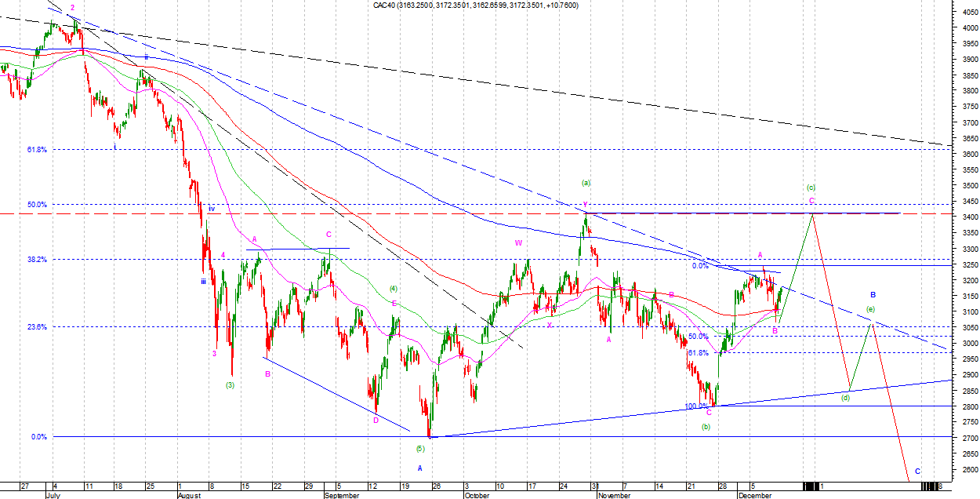The width and height of the screenshot is (980, 499).
Task: Click the magenta W wave label
Action: coord(518,243)
